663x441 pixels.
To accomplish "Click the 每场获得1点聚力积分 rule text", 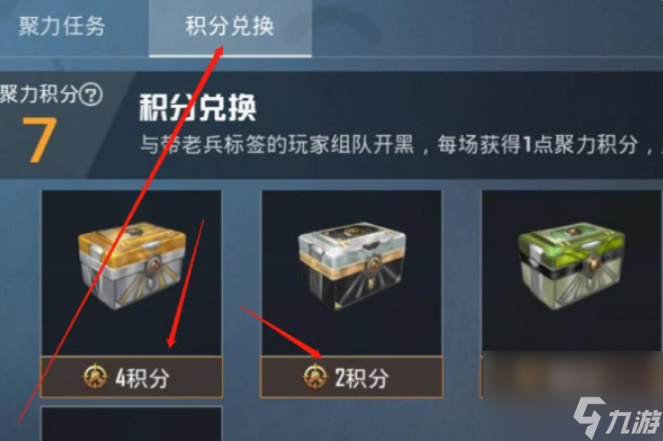I will pos(538,145).
